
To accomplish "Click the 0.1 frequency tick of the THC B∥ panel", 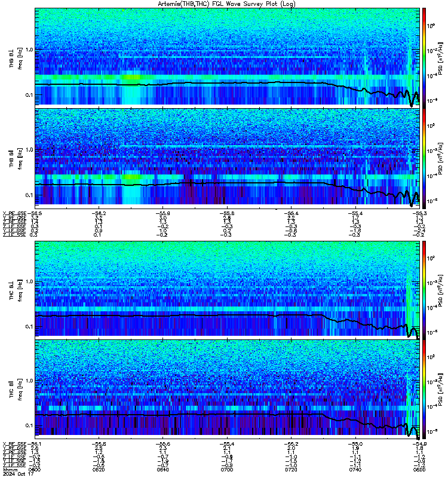I will click(x=29, y=425).
